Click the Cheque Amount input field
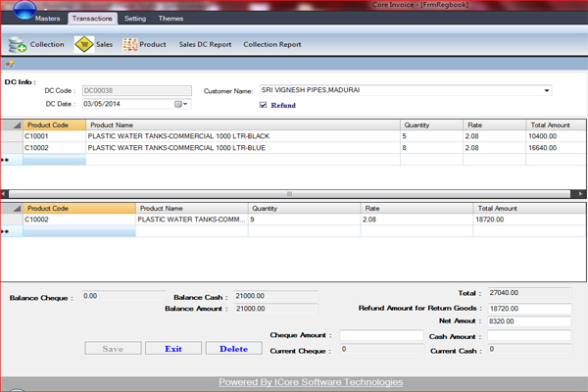 click(x=380, y=335)
